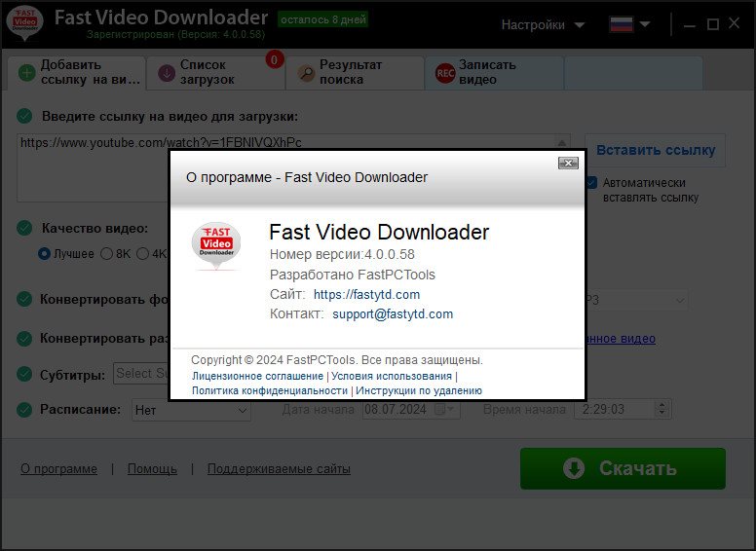Open the Select Subtitles dropdown
Screen dimensions: 756x551
click(x=141, y=374)
